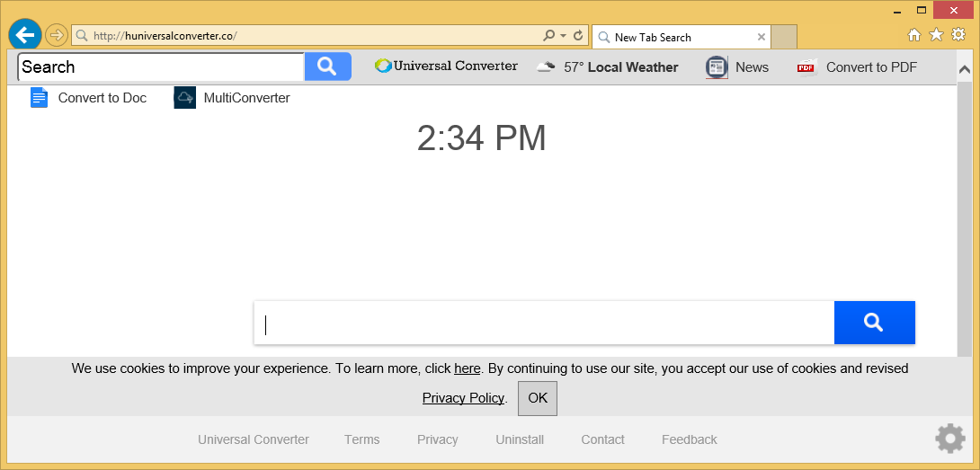Open browser Tools gear icon

[x=958, y=35]
